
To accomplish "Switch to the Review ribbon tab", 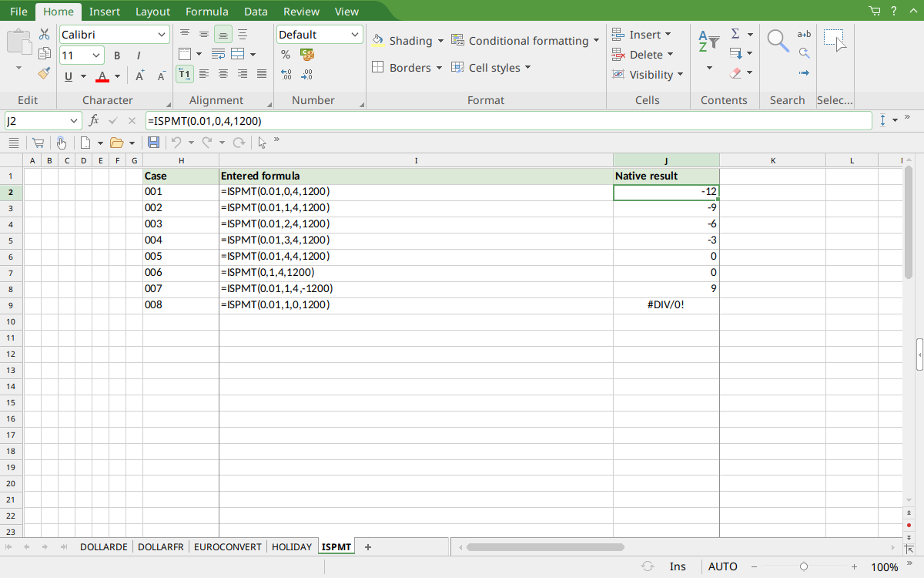I will click(301, 12).
